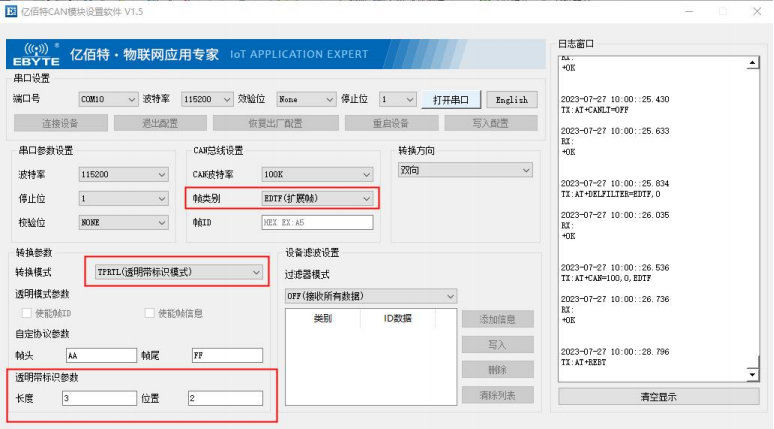Toggle the 使能帧信息 checkbox
This screenshot has height=429, width=774.
pyautogui.click(x=150, y=313)
